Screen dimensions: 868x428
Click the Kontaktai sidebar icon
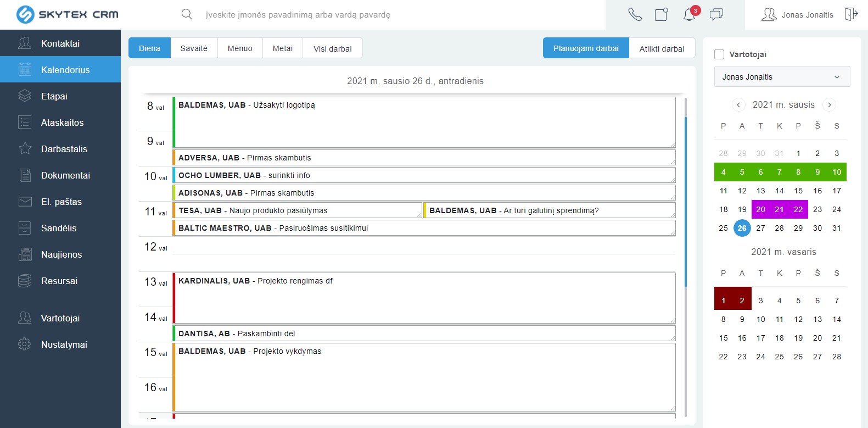[25, 43]
